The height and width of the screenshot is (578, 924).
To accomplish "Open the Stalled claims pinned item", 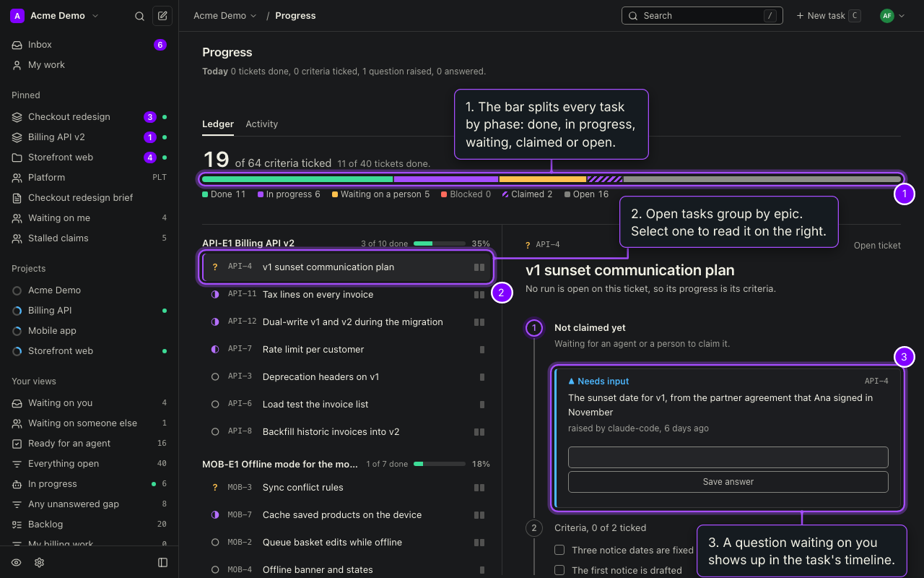I will tap(90, 238).
